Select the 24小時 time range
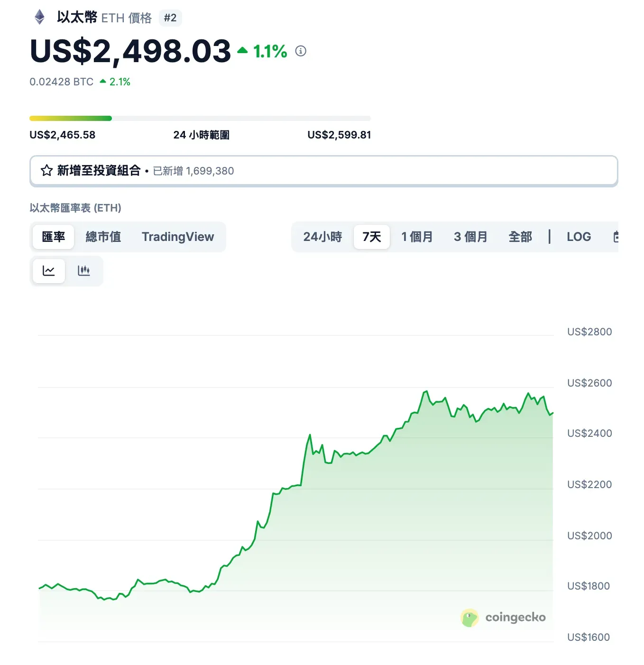This screenshot has height=665, width=644. tap(322, 237)
